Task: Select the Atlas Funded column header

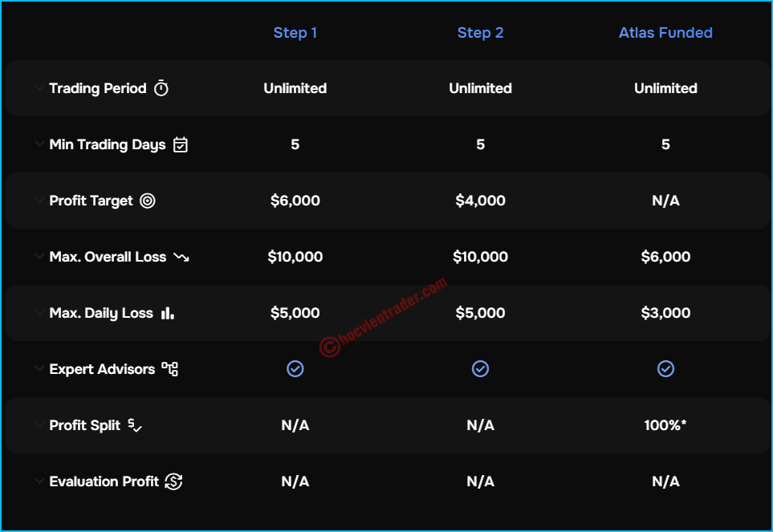Action: click(665, 33)
